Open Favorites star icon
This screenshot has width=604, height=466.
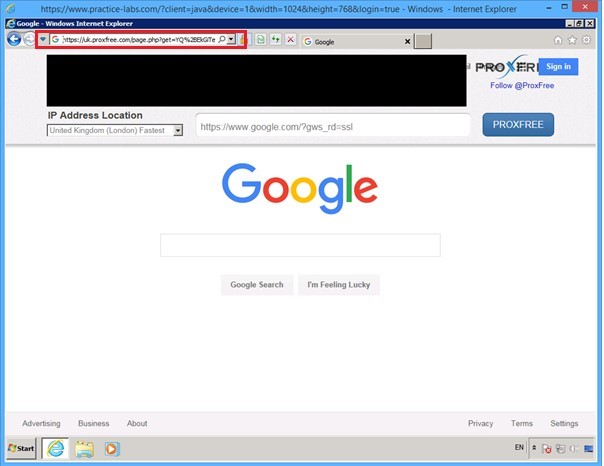pyautogui.click(x=572, y=40)
